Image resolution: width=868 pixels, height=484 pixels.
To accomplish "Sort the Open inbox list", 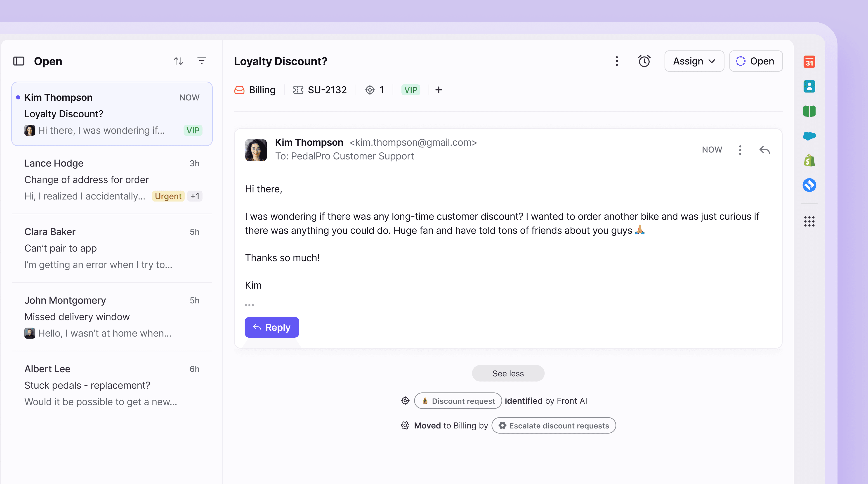I will (179, 61).
